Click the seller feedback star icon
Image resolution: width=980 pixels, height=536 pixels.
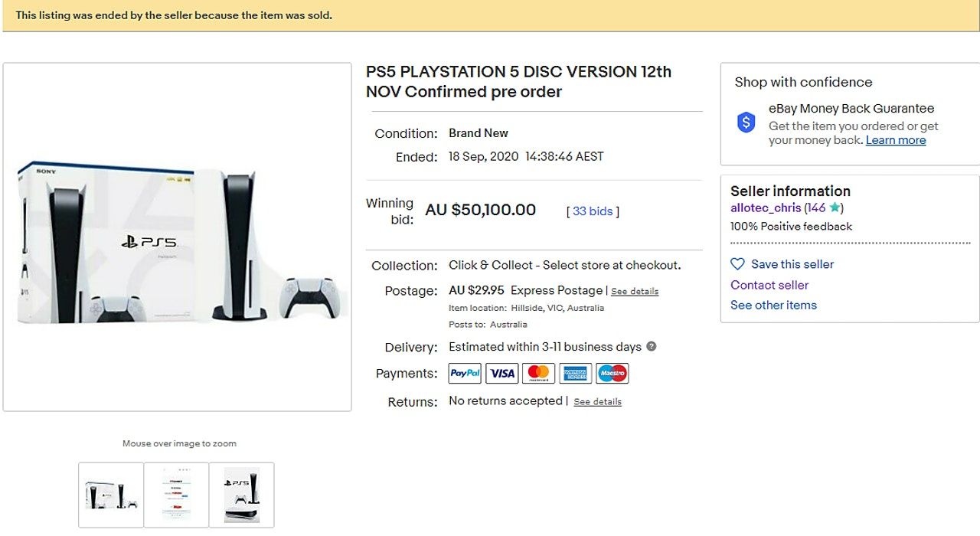[x=834, y=208]
